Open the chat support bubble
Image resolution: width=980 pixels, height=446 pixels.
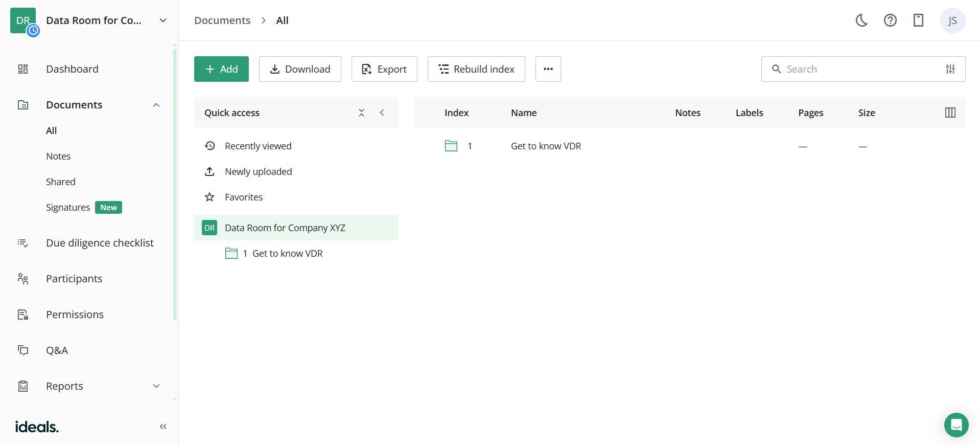tap(956, 425)
